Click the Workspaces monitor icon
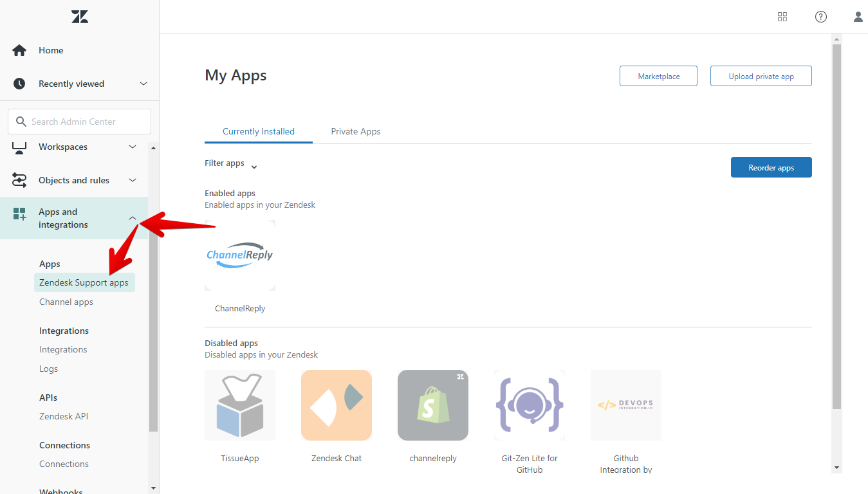 click(x=19, y=148)
